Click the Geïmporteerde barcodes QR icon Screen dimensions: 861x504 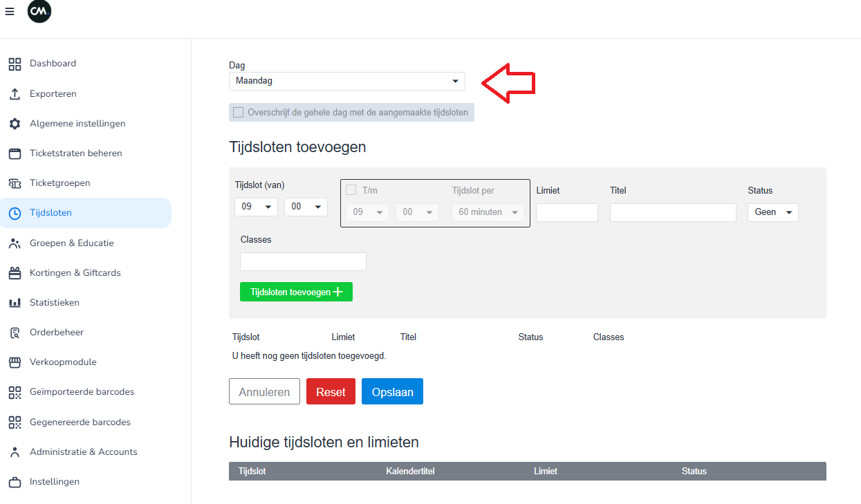coord(15,392)
